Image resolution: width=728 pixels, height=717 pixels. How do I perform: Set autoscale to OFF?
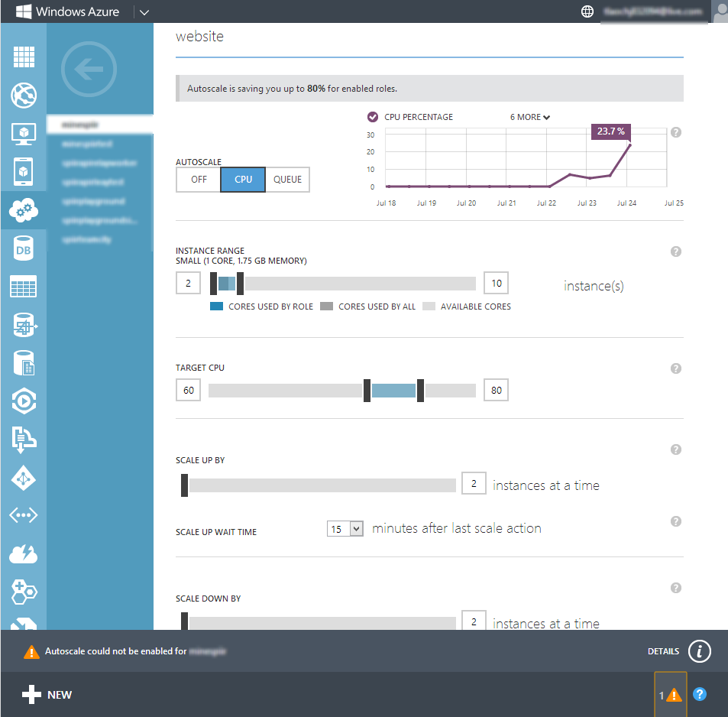click(199, 180)
